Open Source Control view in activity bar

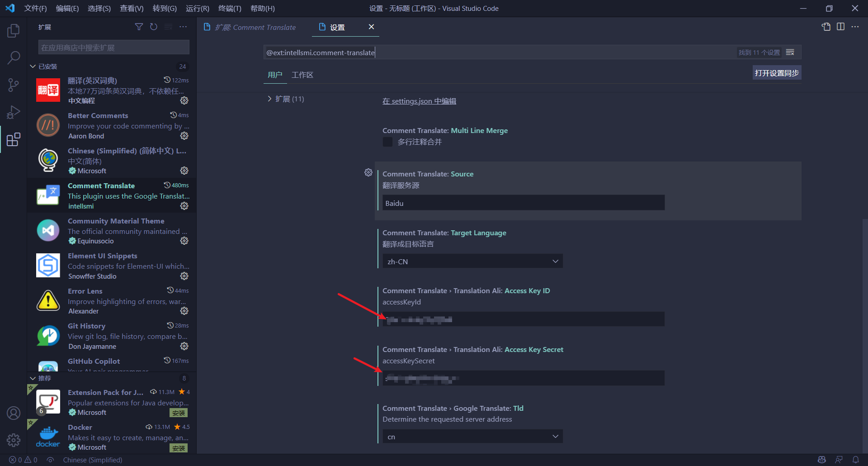(14, 85)
